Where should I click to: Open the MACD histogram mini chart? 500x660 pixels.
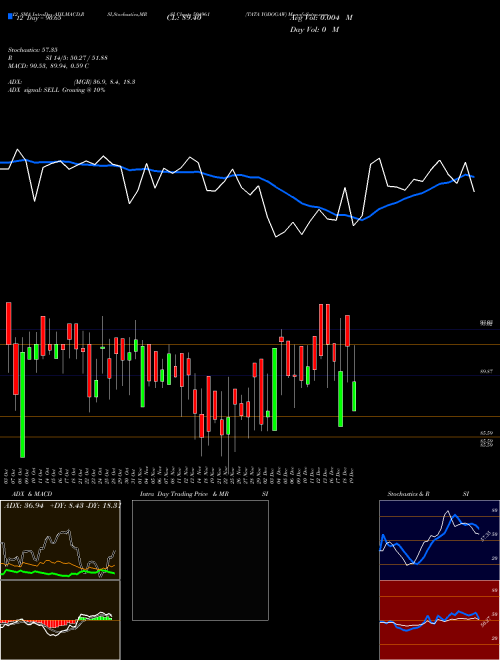(x=60, y=620)
